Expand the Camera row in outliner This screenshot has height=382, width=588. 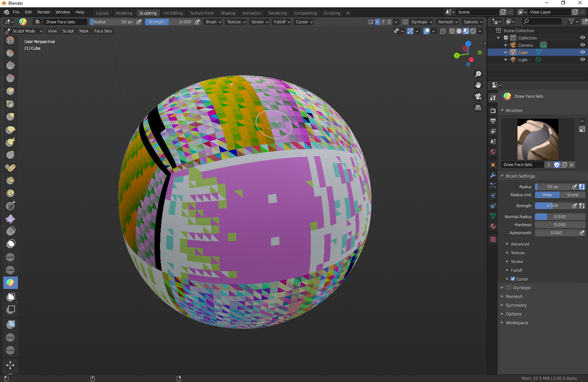[506, 45]
